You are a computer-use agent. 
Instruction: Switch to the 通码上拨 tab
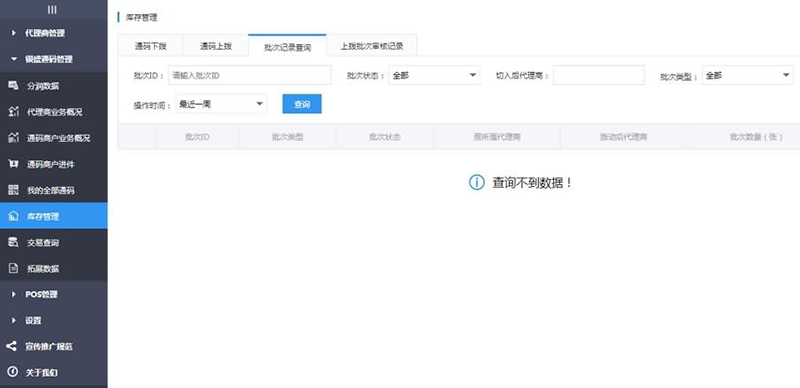click(216, 46)
